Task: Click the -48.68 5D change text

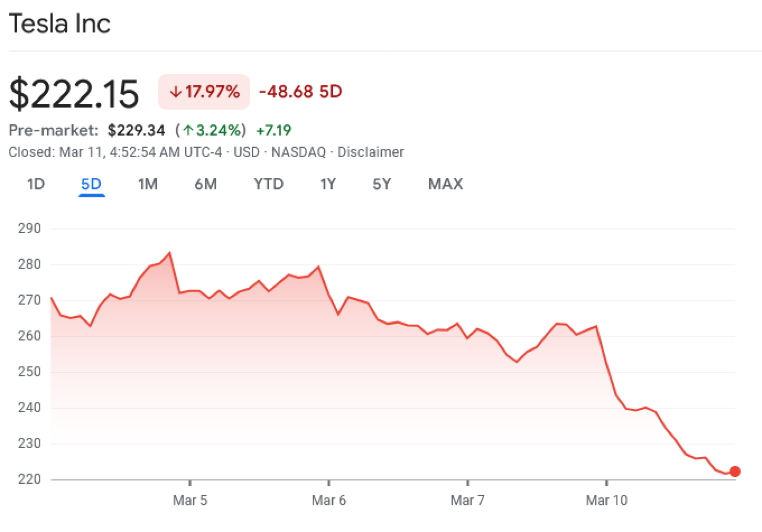Action: 300,92
